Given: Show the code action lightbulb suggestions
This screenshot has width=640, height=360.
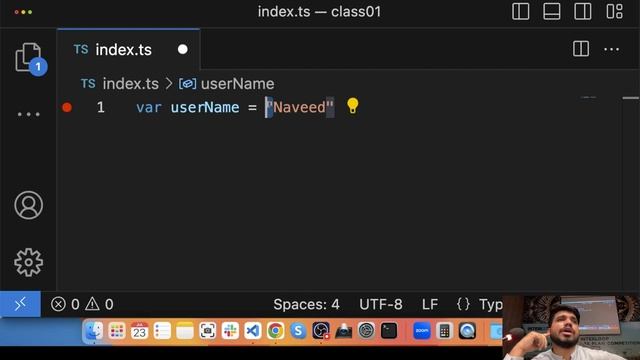Looking at the screenshot, I should 352,106.
